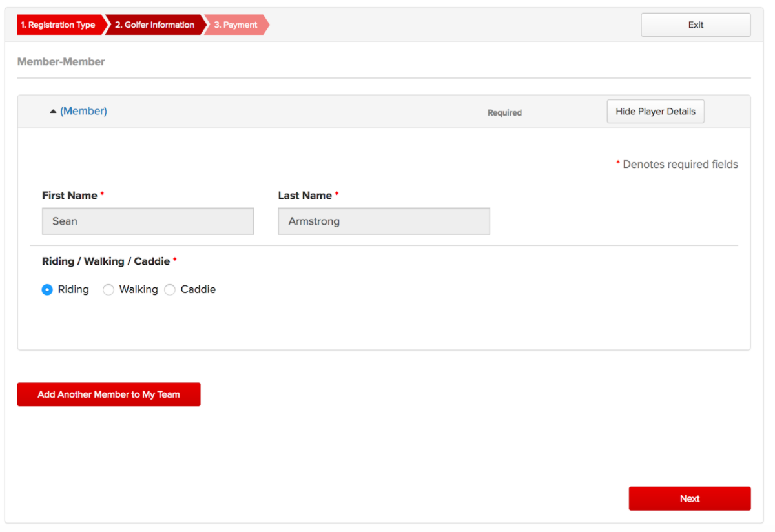Viewport: 775px width, 532px height.
Task: Pick the Caddie radio option
Action: 170,290
